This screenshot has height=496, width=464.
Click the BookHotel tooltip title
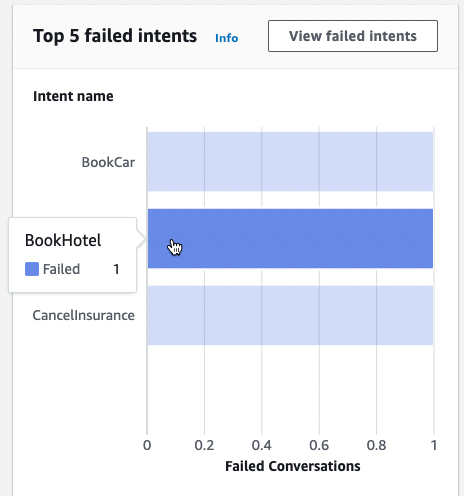tap(63, 240)
